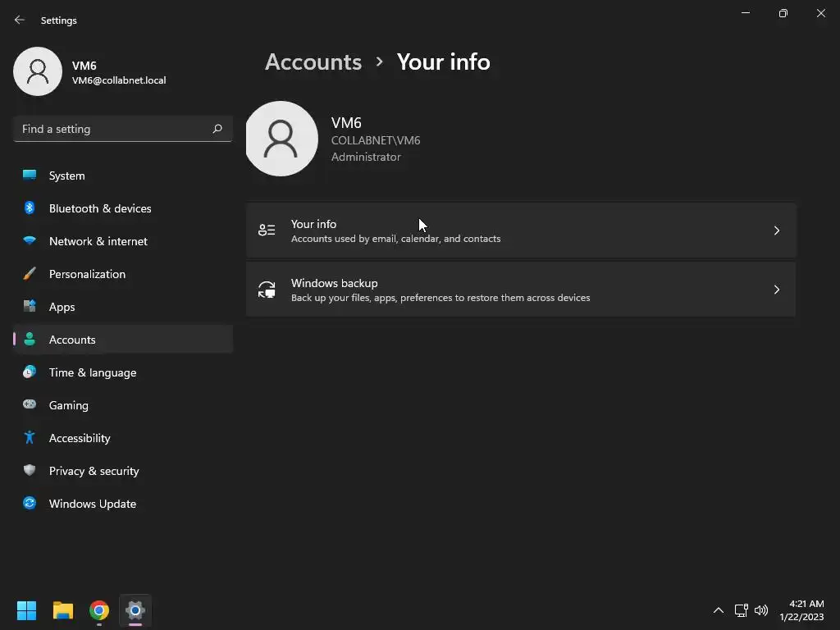The width and height of the screenshot is (840, 630).
Task: Open Google Chrome from the taskbar
Action: click(99, 610)
